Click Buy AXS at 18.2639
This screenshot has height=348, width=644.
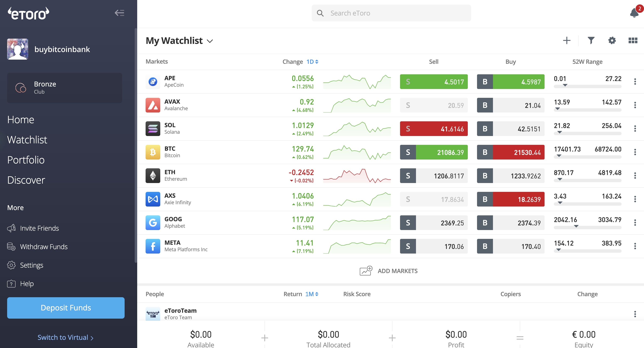click(x=511, y=199)
